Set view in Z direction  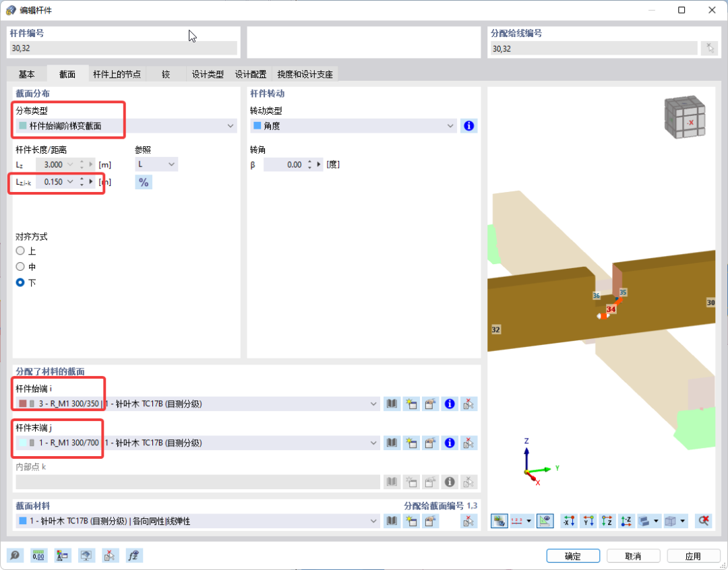607,521
